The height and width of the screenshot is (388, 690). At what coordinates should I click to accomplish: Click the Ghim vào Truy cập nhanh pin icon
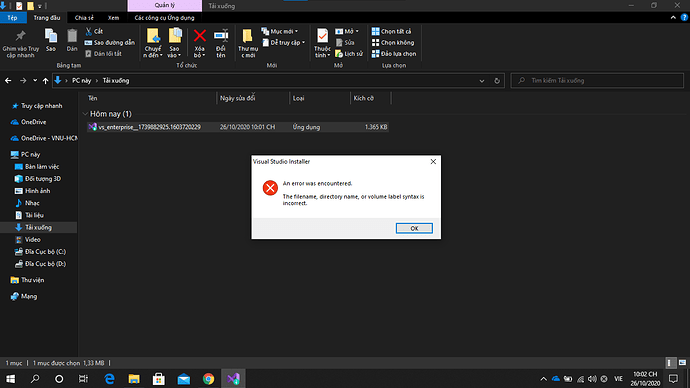tap(20, 36)
